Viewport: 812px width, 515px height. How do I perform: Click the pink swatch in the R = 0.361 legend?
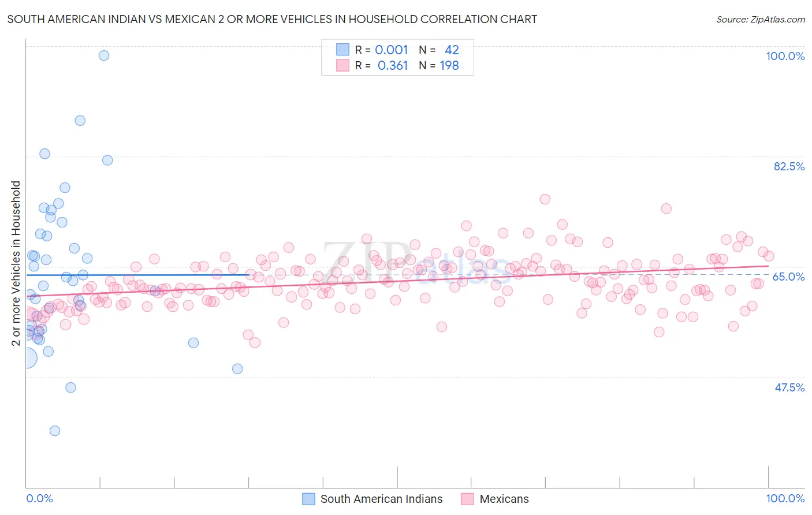[x=343, y=65]
